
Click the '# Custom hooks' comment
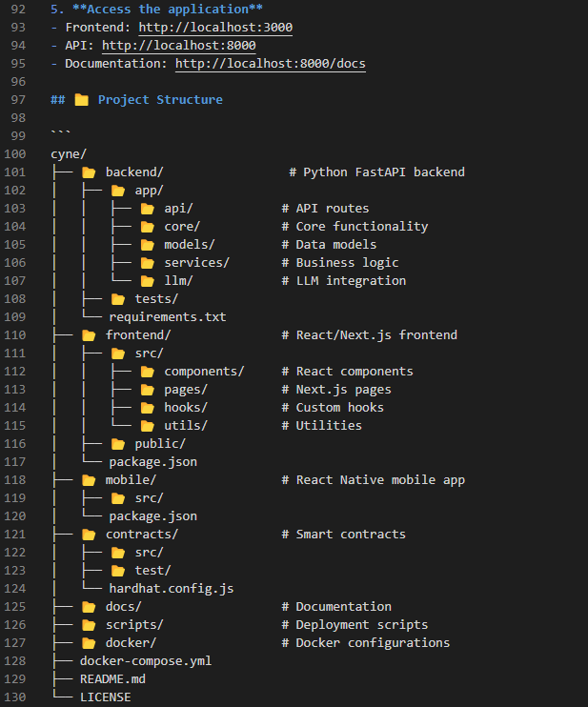[333, 407]
